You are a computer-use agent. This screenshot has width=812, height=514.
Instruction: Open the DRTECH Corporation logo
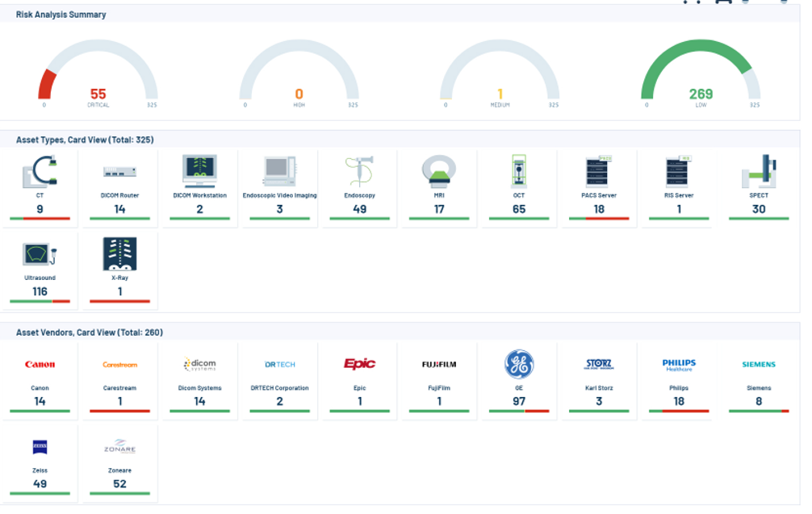click(x=279, y=365)
